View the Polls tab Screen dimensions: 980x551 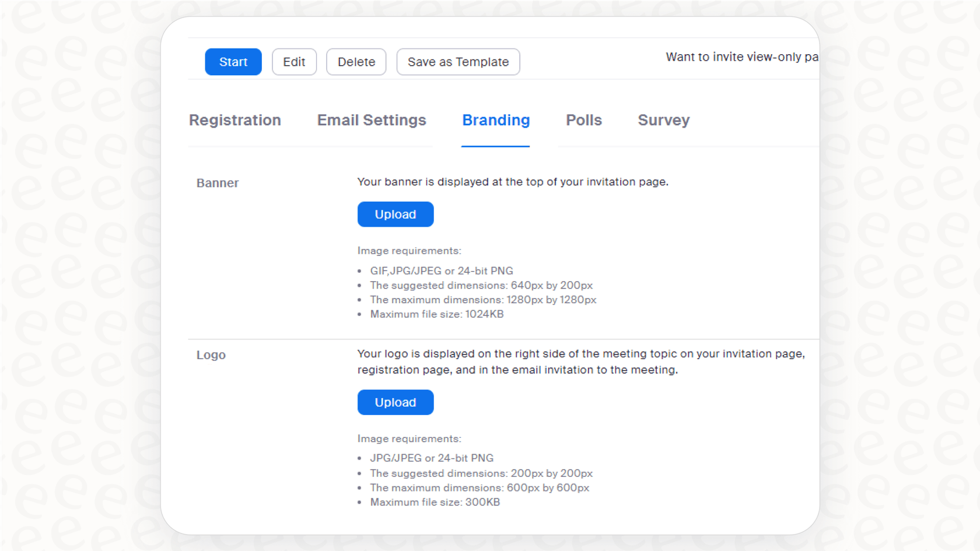583,121
